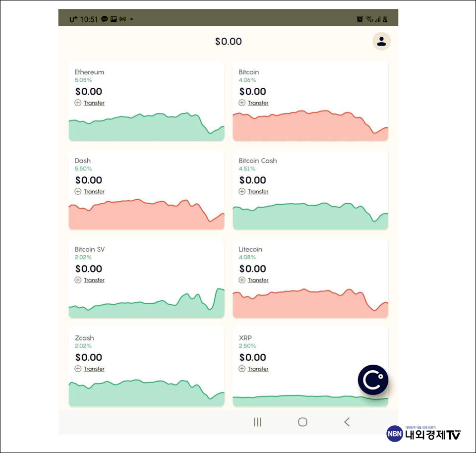Screen dimensions: 476x453
Task: Click Transfer link under Dash
Action: click(x=94, y=192)
